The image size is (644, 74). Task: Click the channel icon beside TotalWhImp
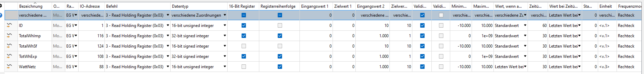(9, 36)
